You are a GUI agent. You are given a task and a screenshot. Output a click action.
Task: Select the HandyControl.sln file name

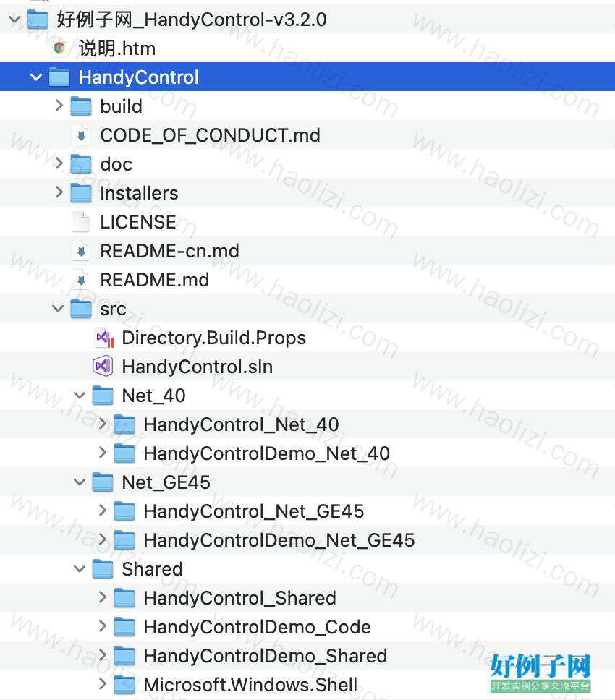(x=198, y=367)
